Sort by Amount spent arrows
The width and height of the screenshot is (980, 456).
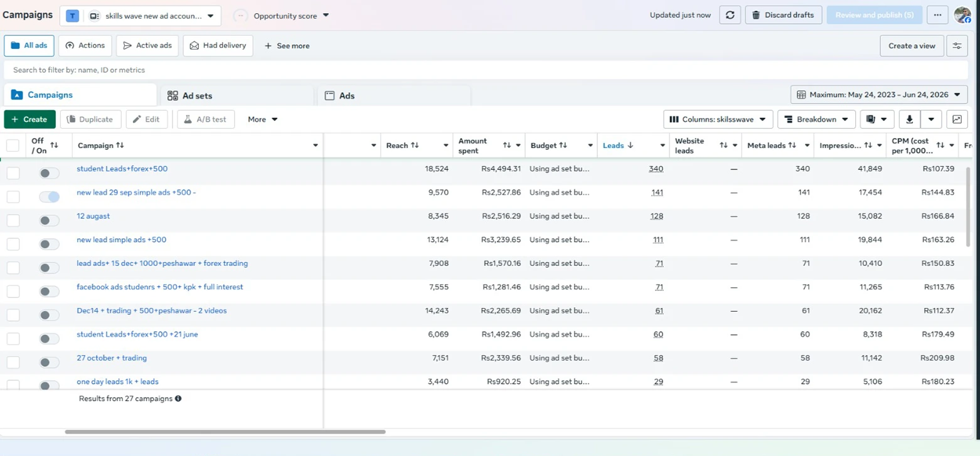tap(507, 146)
